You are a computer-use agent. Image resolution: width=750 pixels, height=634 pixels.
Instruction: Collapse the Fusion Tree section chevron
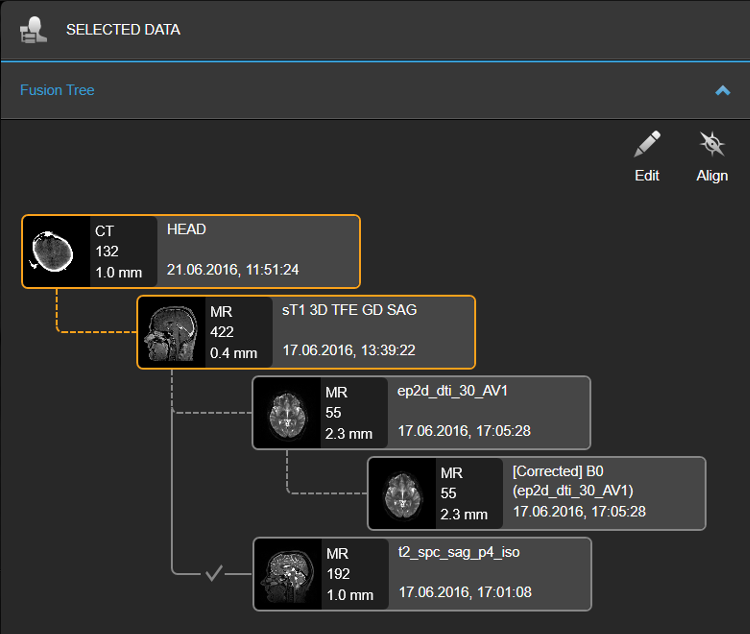pos(722,90)
